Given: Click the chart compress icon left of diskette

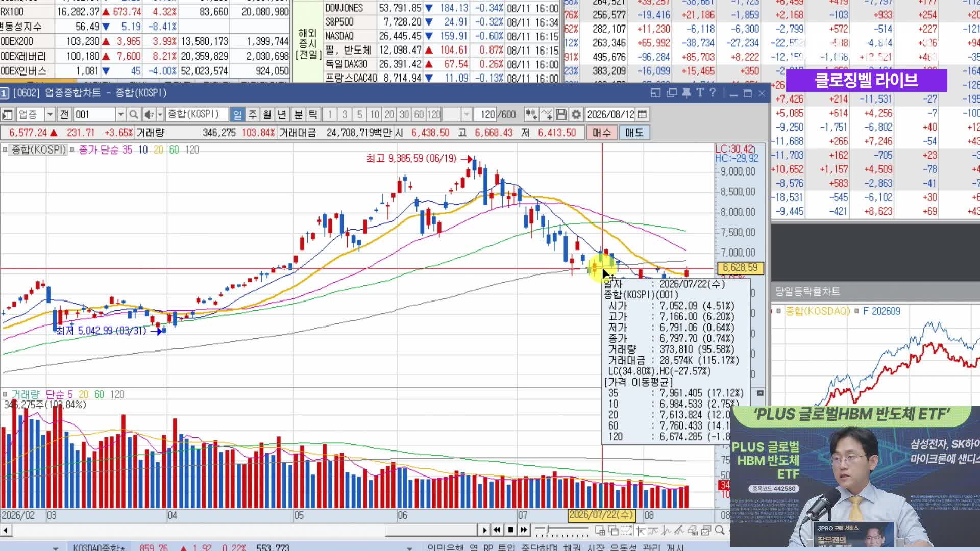Looking at the screenshot, I should 547,114.
